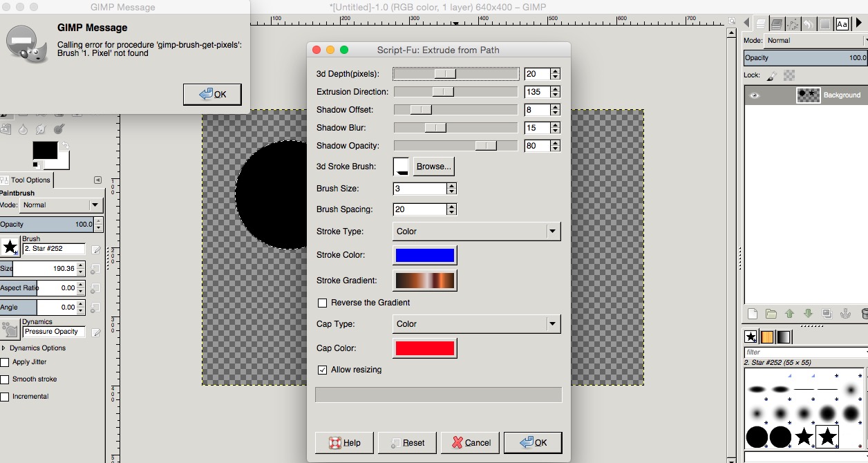Open the Layers dock tab
Viewport: 868px width, 463px height.
760,23
